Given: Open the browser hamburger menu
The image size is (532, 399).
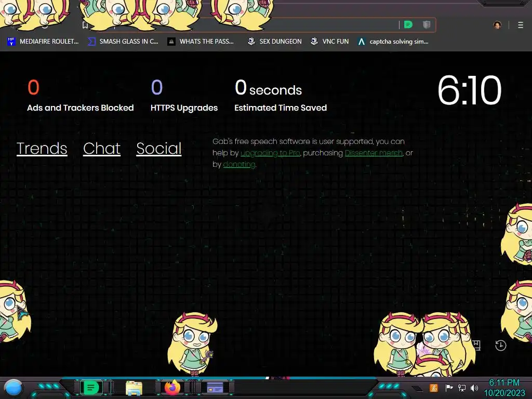Looking at the screenshot, I should click(x=521, y=25).
